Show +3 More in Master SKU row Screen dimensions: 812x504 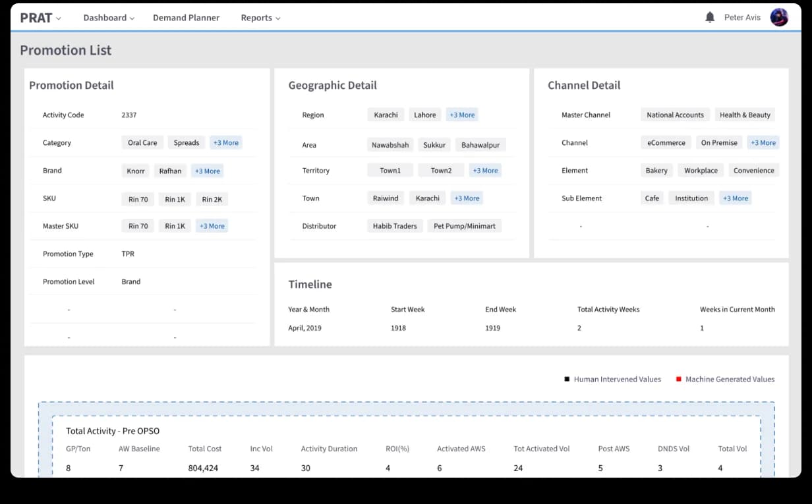click(212, 226)
